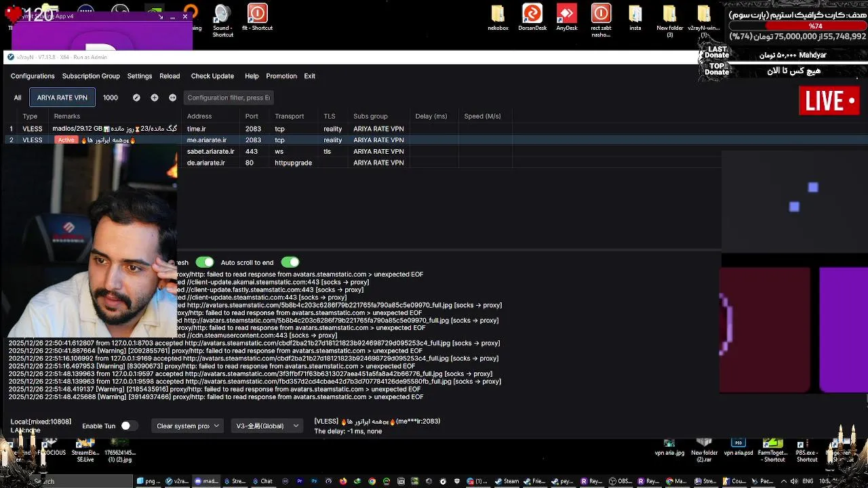
Task: Toggle the auto refresh switch beside 'esh'
Action: [204, 262]
